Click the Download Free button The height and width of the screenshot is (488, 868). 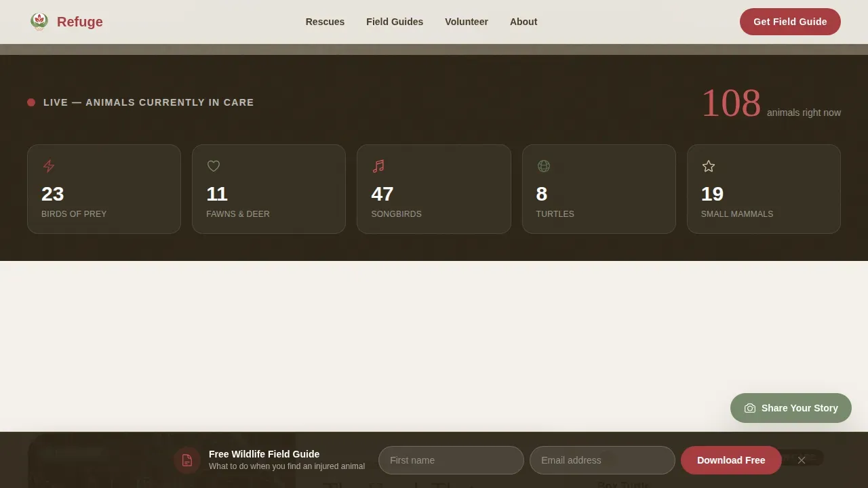coord(731,460)
